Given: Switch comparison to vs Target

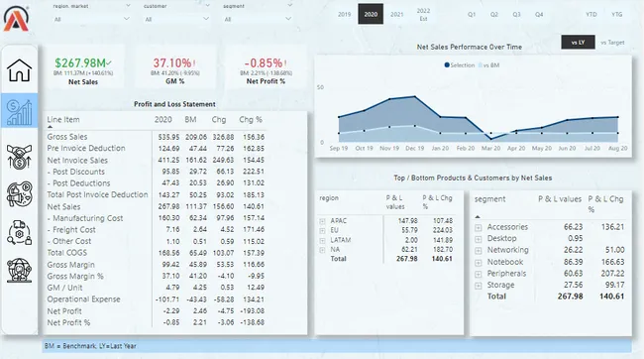Looking at the screenshot, I should pos(612,43).
